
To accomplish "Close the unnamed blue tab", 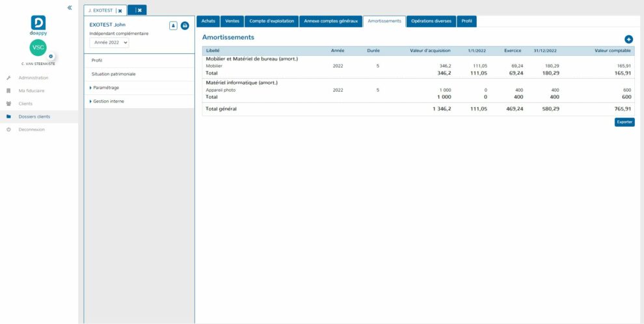I will [139, 10].
